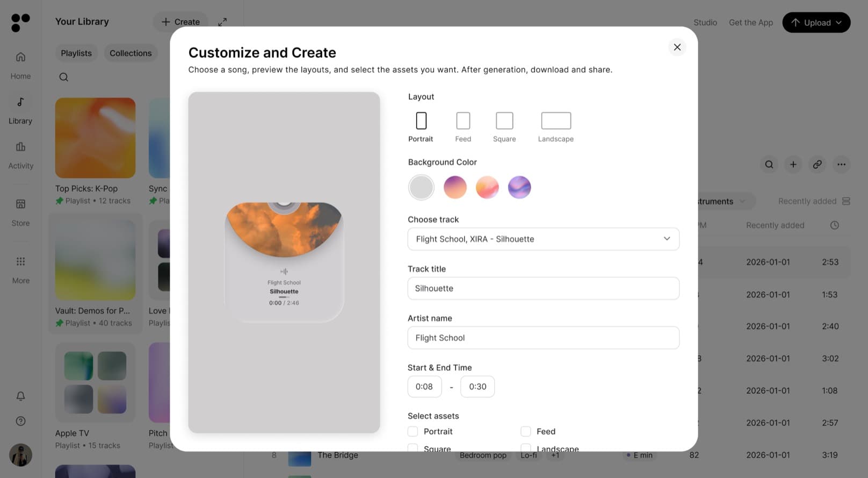Open Top Picks: K-Pop playlist cover
868x478 pixels.
(x=95, y=138)
